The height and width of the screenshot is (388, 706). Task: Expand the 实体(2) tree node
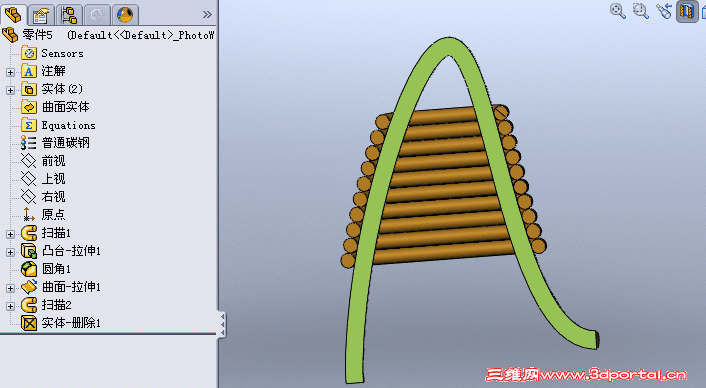pyautogui.click(x=10, y=90)
